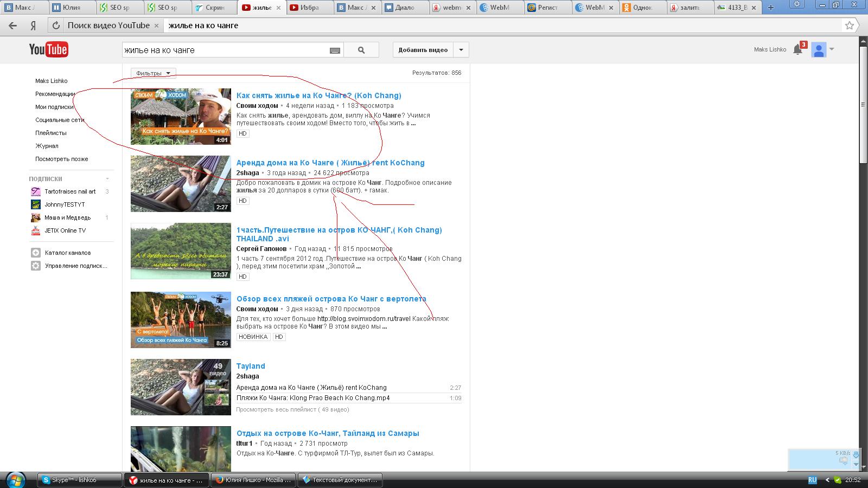Open "Обзор всех пляжей острова Ко Чанг" title
The image size is (868, 488).
coord(331,299)
